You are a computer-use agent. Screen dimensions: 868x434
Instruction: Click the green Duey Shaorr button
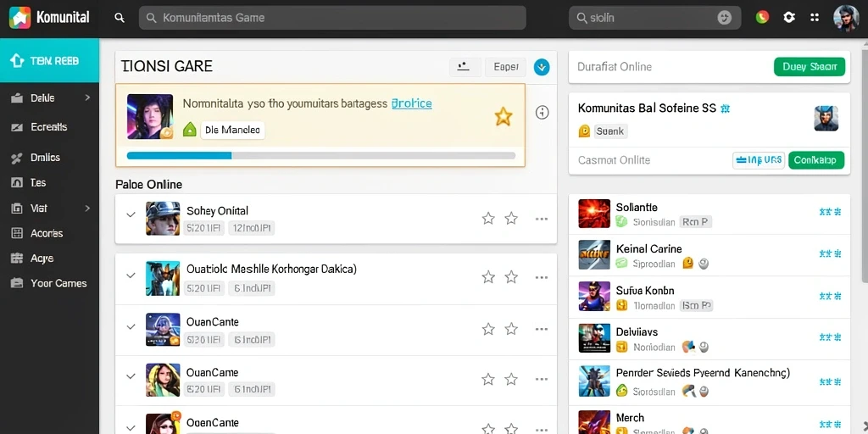tap(810, 67)
